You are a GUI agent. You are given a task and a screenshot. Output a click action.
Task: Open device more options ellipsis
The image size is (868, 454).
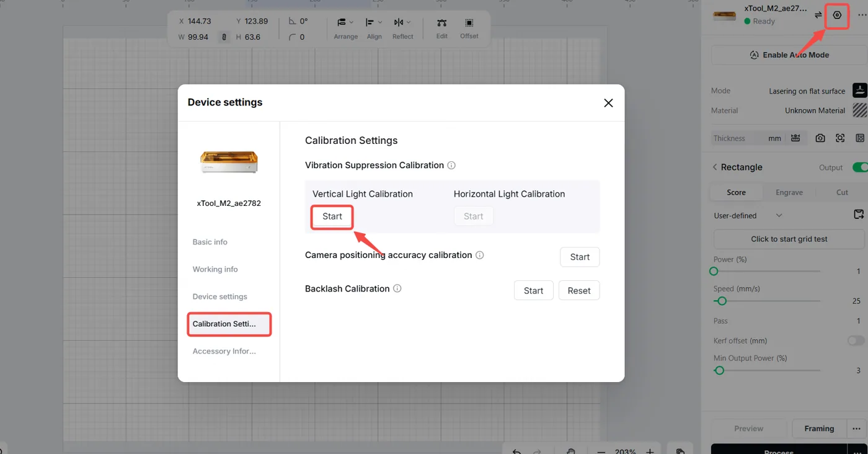862,15
